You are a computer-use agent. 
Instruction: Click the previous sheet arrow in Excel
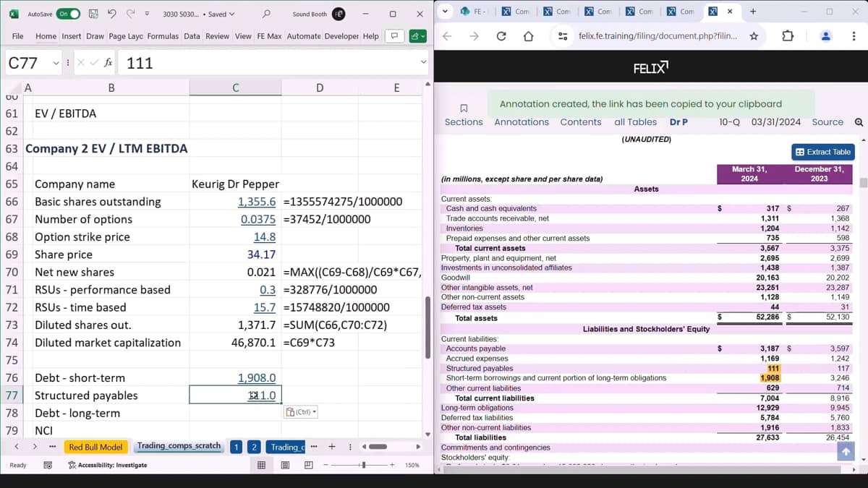tap(17, 447)
